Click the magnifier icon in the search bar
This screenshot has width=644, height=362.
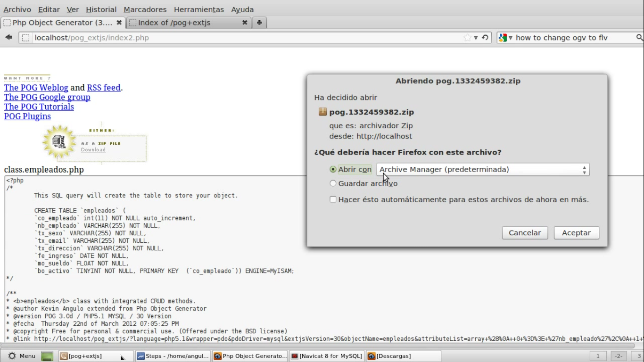coord(639,37)
